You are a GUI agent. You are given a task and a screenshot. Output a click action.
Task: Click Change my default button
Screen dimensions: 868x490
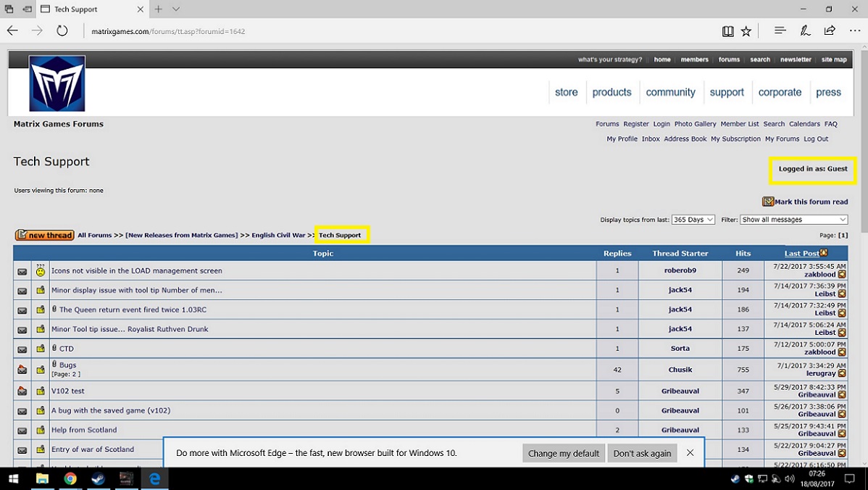coord(564,453)
